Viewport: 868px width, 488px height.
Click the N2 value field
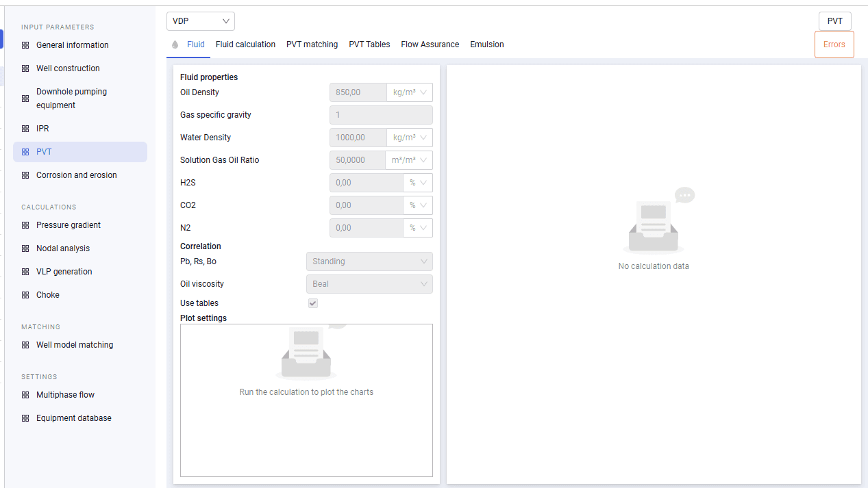pos(367,228)
